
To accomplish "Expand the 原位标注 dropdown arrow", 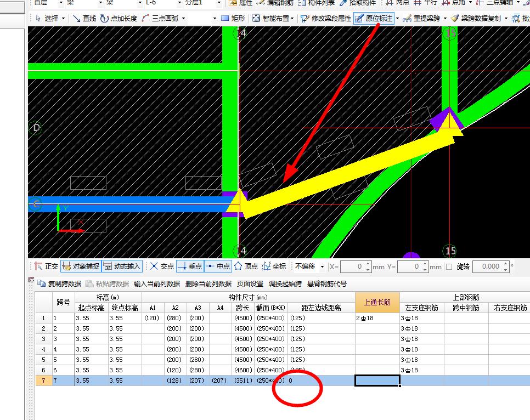I will [397, 18].
